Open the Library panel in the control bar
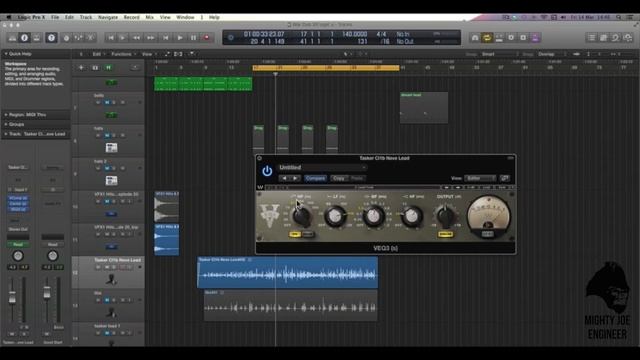This screenshot has width=640, height=360. (x=12, y=38)
